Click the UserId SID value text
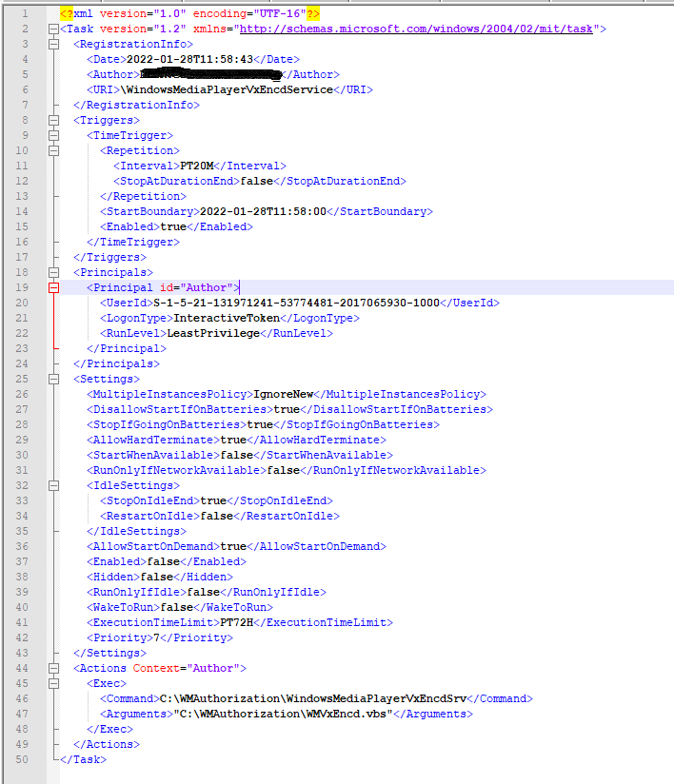Viewport: 674px width, 784px height. [x=296, y=303]
